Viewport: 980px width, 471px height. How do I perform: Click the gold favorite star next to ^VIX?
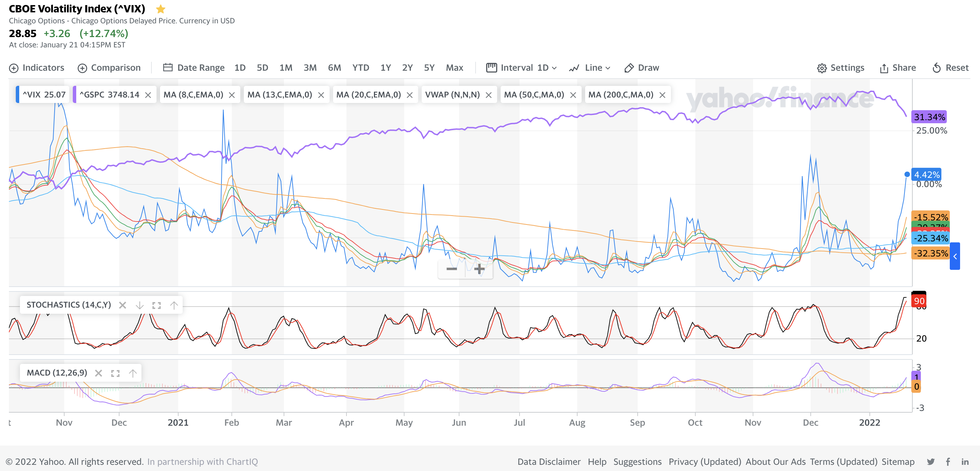161,9
